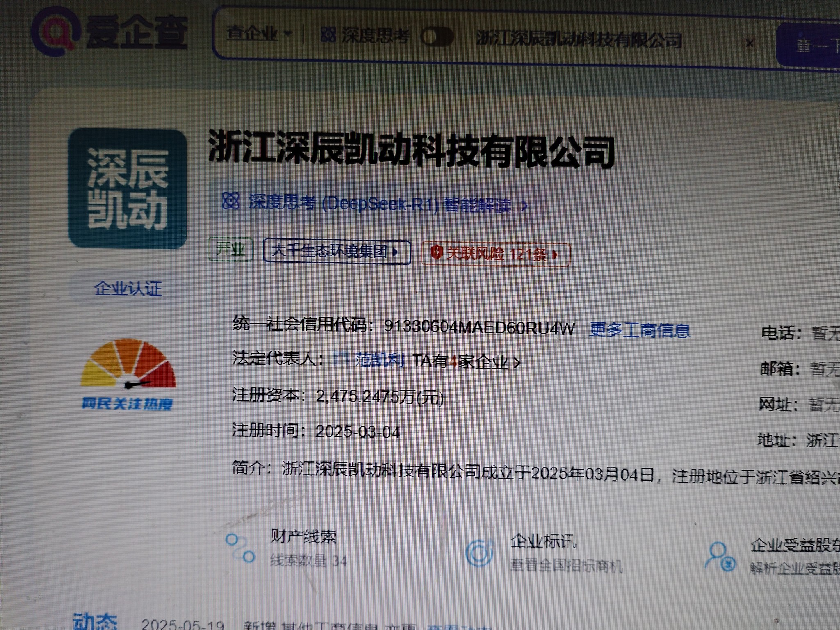
Task: Toggle the 深度思考 switch in search bar
Action: 437,37
